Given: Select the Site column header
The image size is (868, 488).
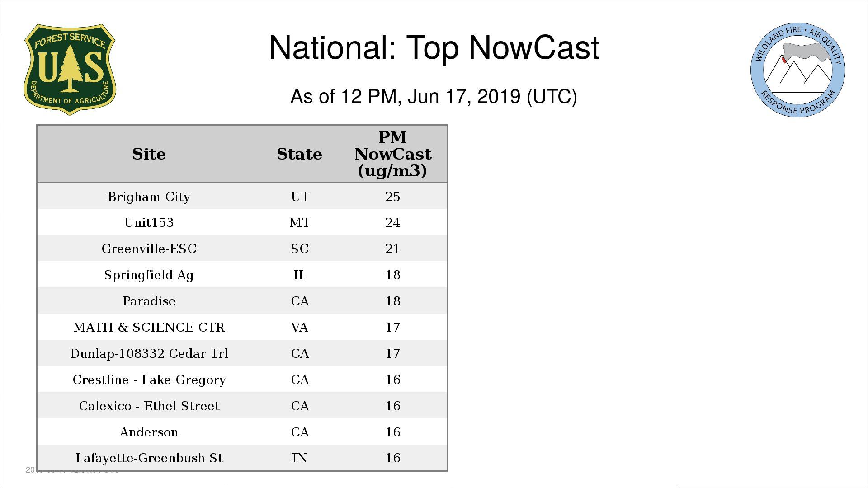Looking at the screenshot, I should (x=149, y=154).
